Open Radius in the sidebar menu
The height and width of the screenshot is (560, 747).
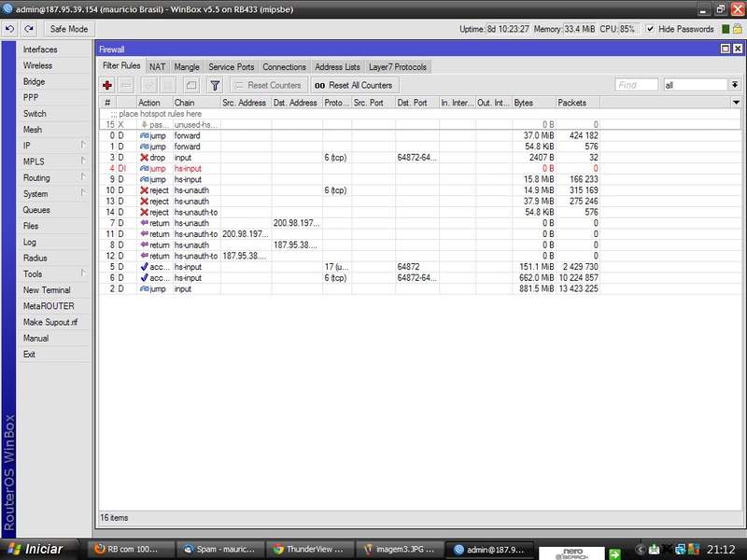(x=54, y=258)
